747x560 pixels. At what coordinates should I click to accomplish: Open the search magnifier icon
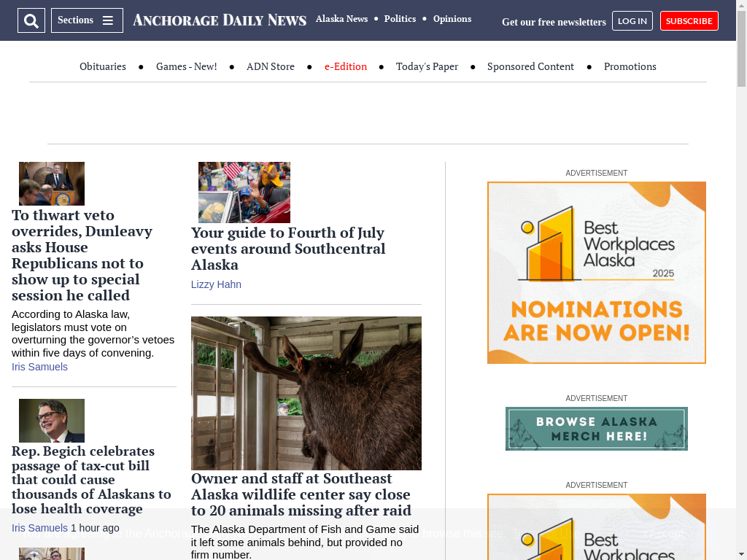click(x=31, y=20)
